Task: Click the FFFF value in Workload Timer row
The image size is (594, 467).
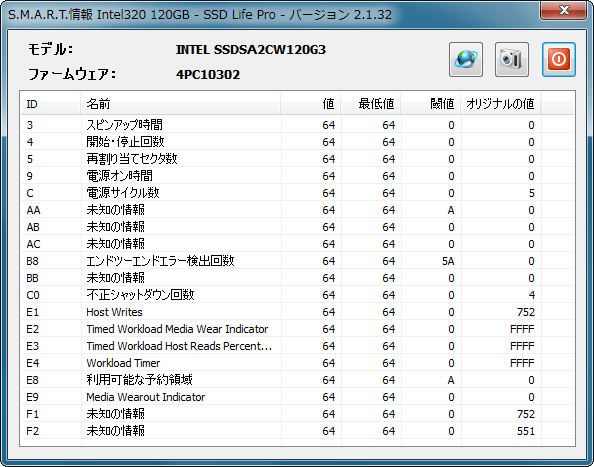Action: (522, 363)
